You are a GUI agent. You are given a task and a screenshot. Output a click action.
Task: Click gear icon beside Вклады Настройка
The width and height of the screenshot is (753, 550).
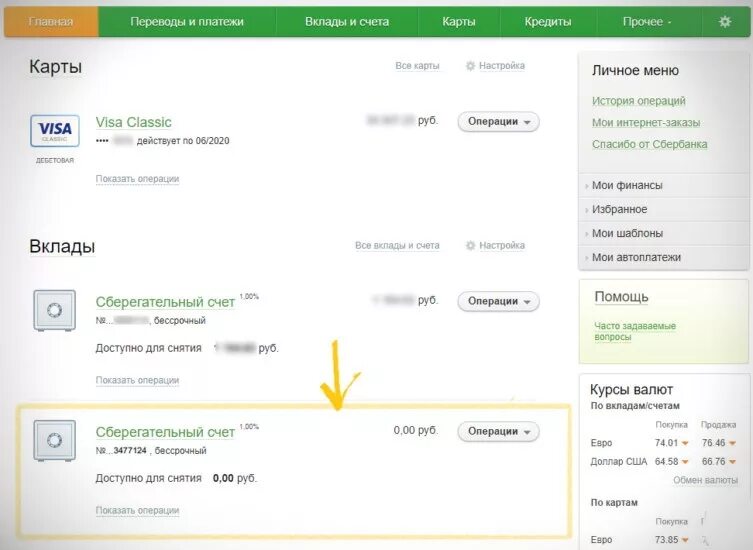[470, 245]
